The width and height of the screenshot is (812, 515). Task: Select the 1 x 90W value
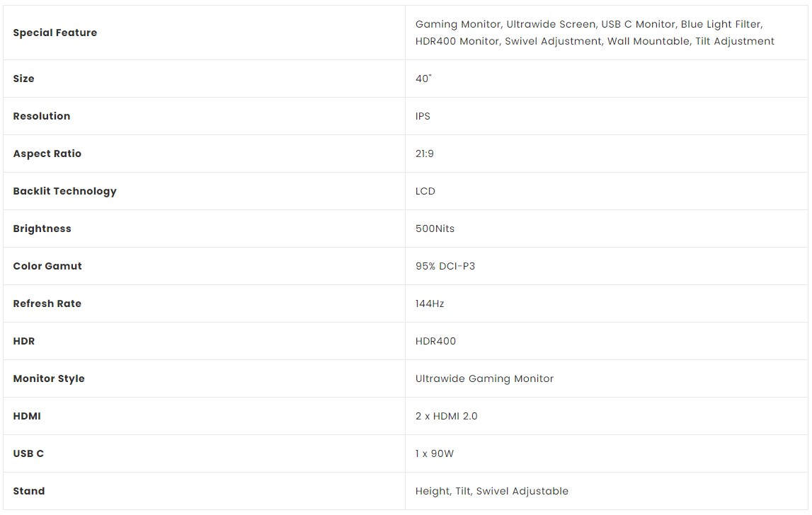(435, 453)
